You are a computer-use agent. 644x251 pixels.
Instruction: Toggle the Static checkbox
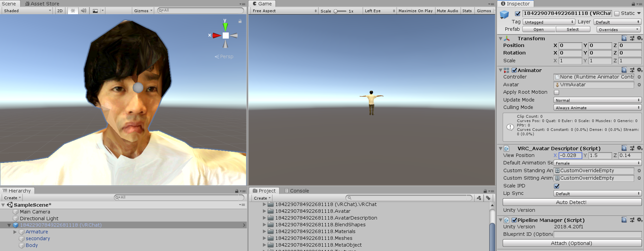[x=617, y=14]
